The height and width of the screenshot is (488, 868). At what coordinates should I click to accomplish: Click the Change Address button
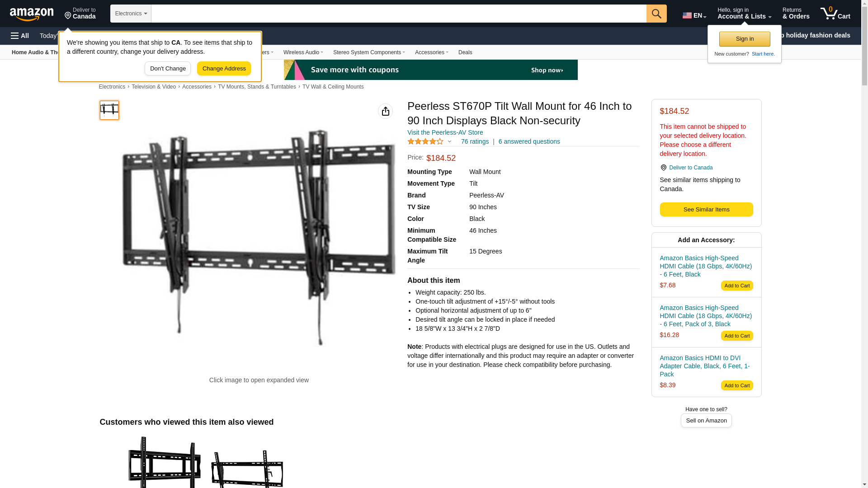224,69
